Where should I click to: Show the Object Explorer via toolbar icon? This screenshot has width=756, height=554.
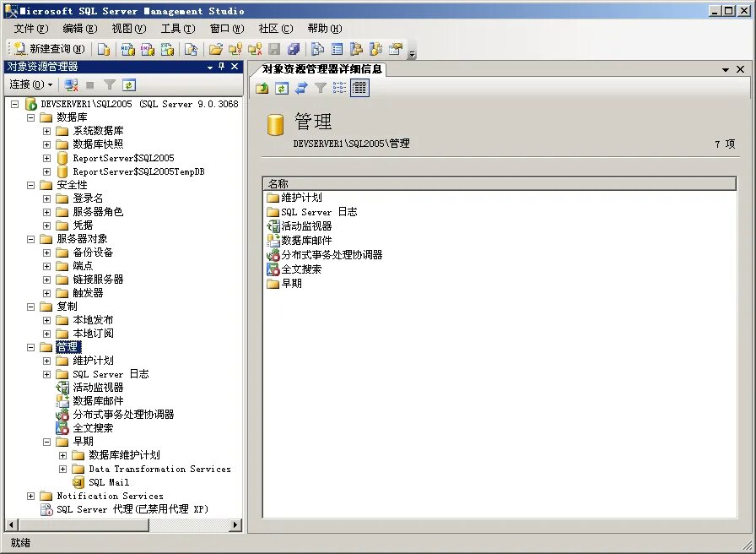356,49
